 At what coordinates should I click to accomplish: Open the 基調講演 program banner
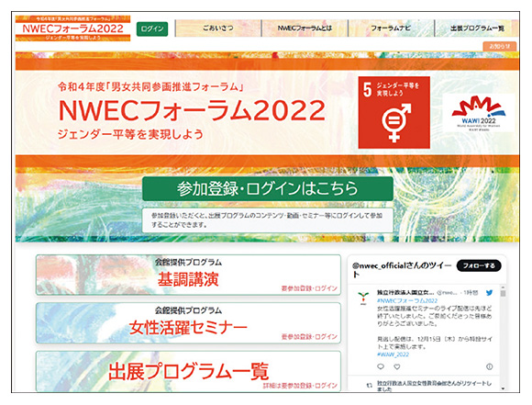click(x=188, y=275)
